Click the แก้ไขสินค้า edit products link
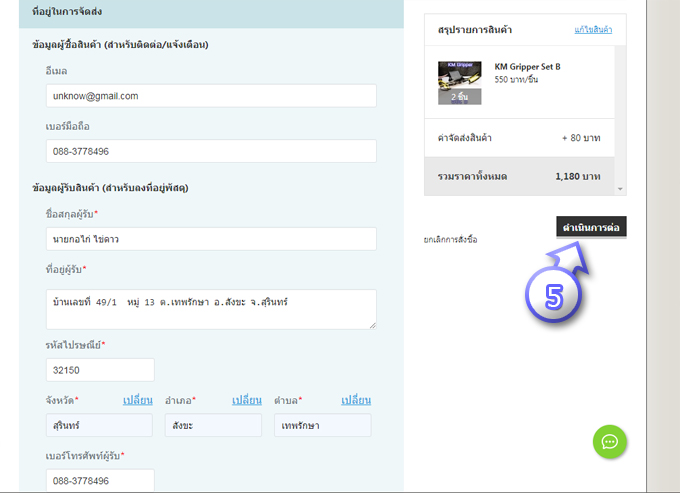680x493 pixels. 593,29
